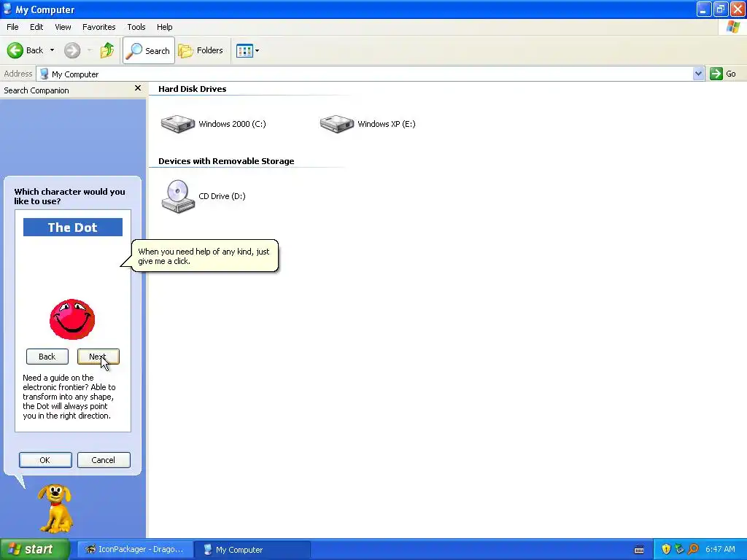Click the Safely Remove Hardware tray icon
Viewport: 747px width, 560px height.
[680, 550]
